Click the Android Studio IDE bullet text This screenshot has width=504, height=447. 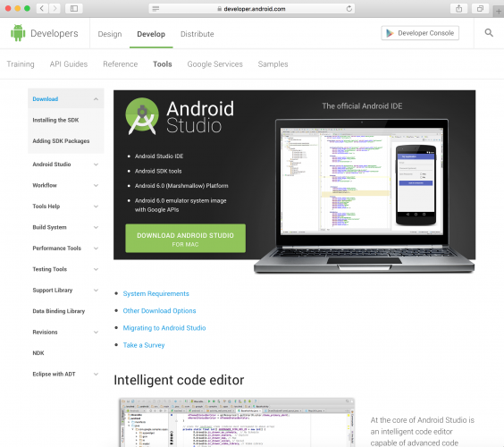[x=159, y=156]
